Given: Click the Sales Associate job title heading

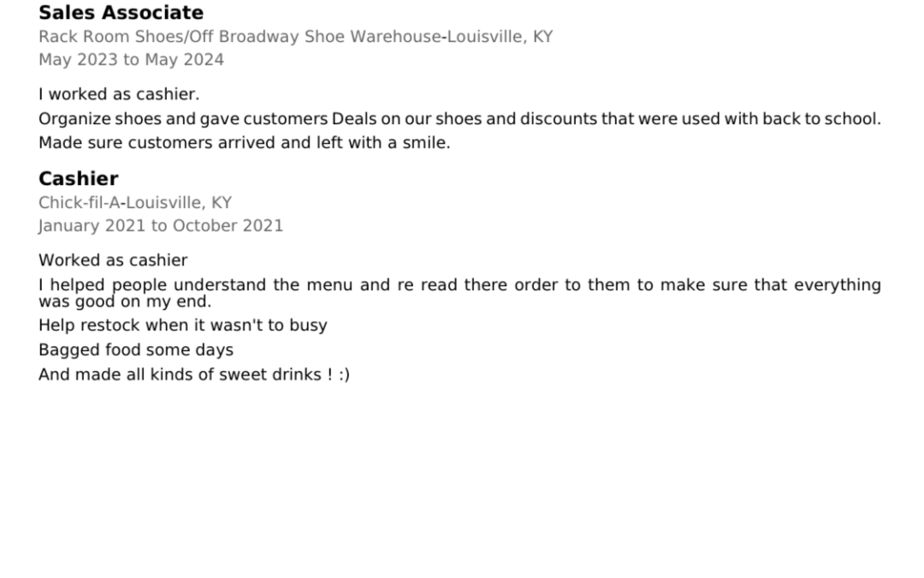Looking at the screenshot, I should (x=121, y=13).
